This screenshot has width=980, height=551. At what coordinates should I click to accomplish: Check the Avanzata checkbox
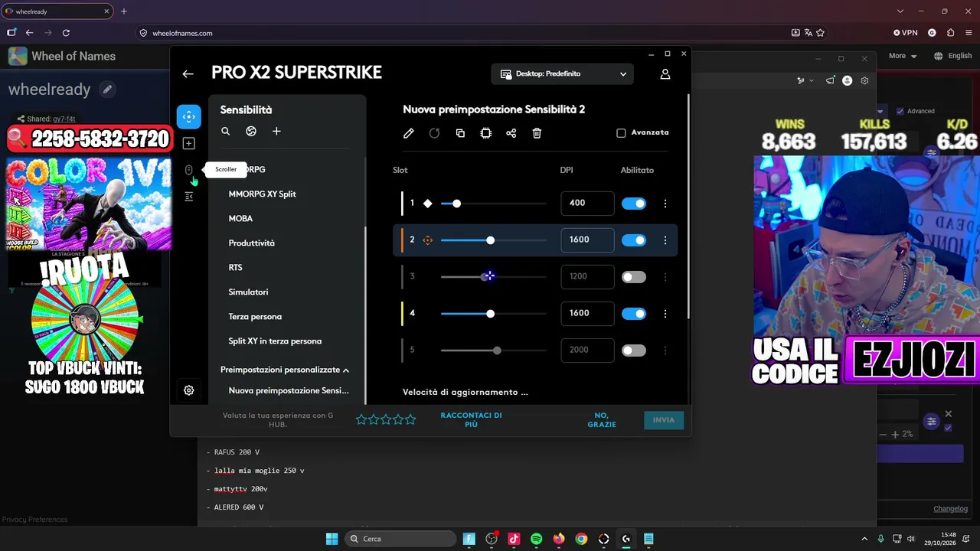(621, 132)
